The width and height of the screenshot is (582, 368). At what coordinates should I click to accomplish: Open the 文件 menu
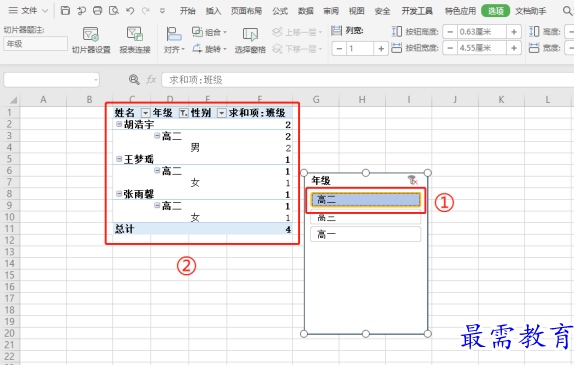[x=28, y=10]
